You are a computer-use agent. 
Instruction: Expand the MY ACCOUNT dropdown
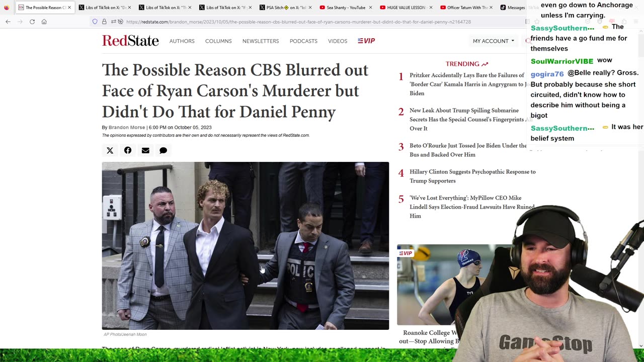point(493,41)
